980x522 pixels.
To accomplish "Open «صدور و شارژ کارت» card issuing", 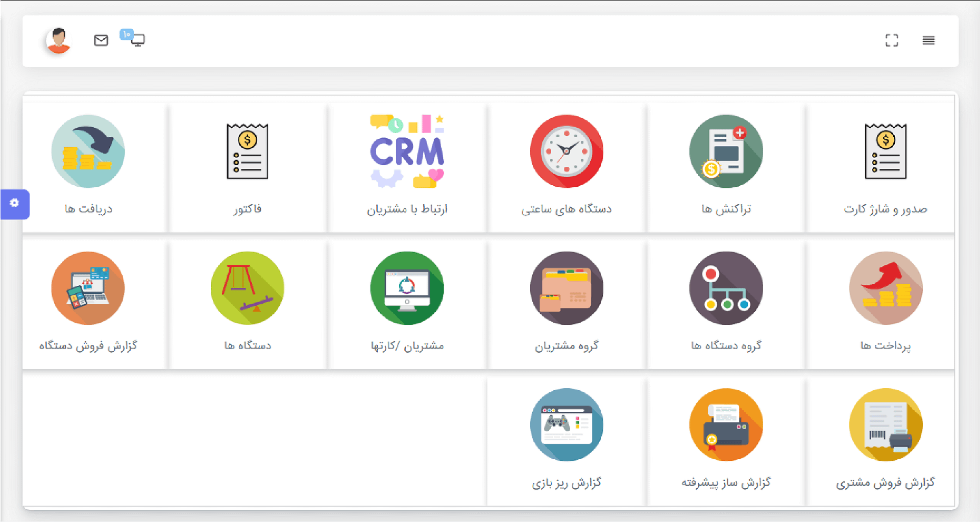I will [885, 152].
